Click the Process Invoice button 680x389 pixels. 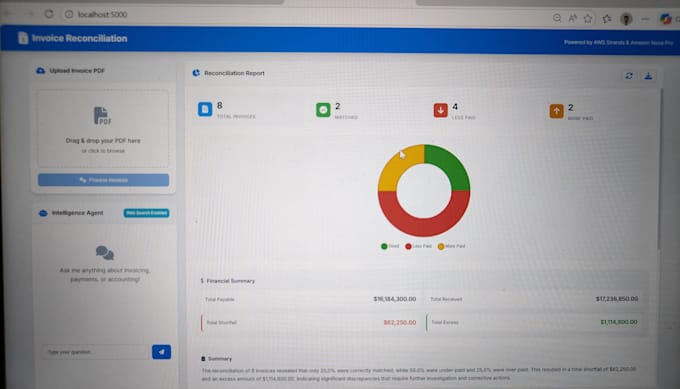pyautogui.click(x=103, y=180)
